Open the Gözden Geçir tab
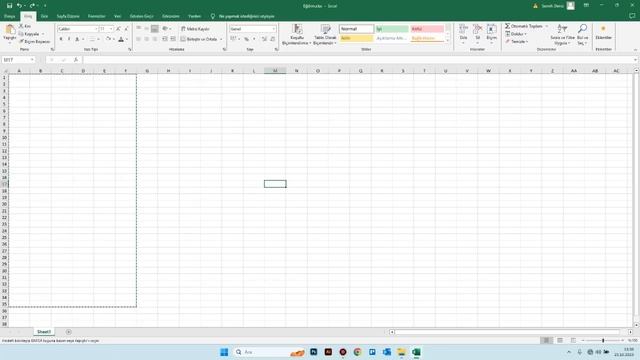640x360 pixels. [141, 16]
